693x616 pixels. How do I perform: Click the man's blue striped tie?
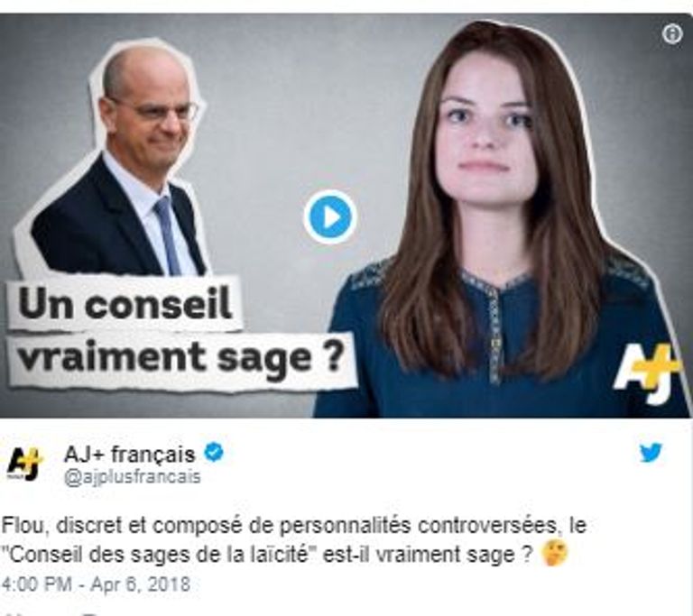167,234
